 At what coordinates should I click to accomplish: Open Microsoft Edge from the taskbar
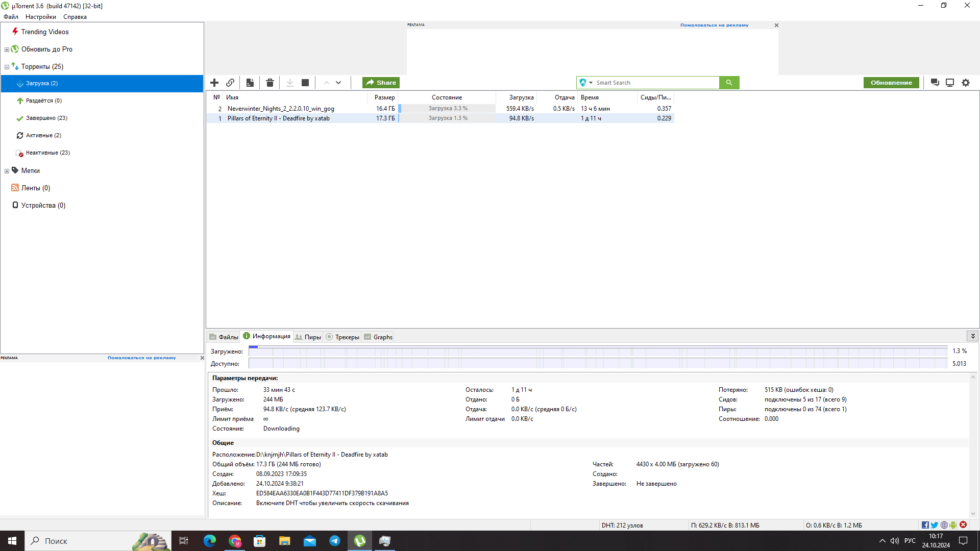coord(210,541)
